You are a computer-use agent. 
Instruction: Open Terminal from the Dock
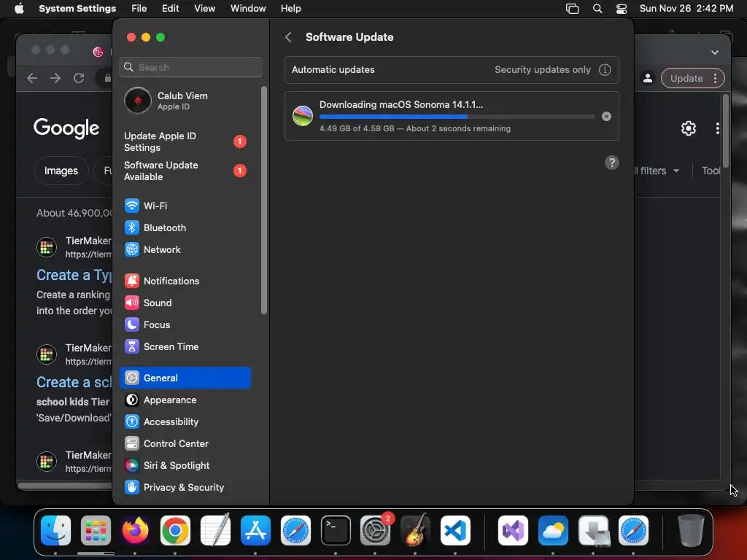coord(336,531)
